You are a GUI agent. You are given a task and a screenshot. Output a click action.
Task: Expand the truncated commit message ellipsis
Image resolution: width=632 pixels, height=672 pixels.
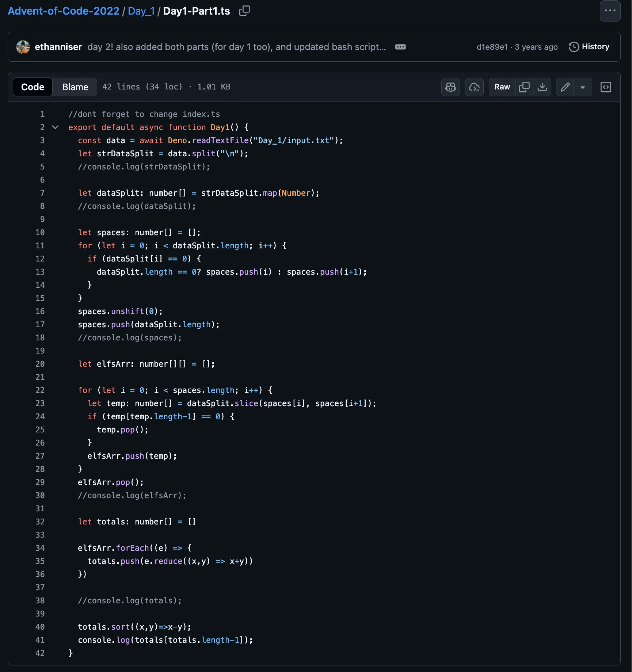(400, 47)
